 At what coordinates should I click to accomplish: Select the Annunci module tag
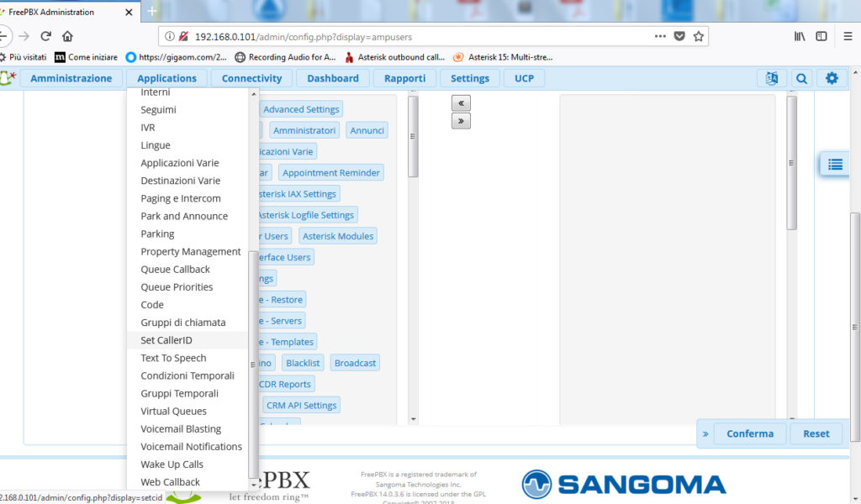[x=367, y=130]
